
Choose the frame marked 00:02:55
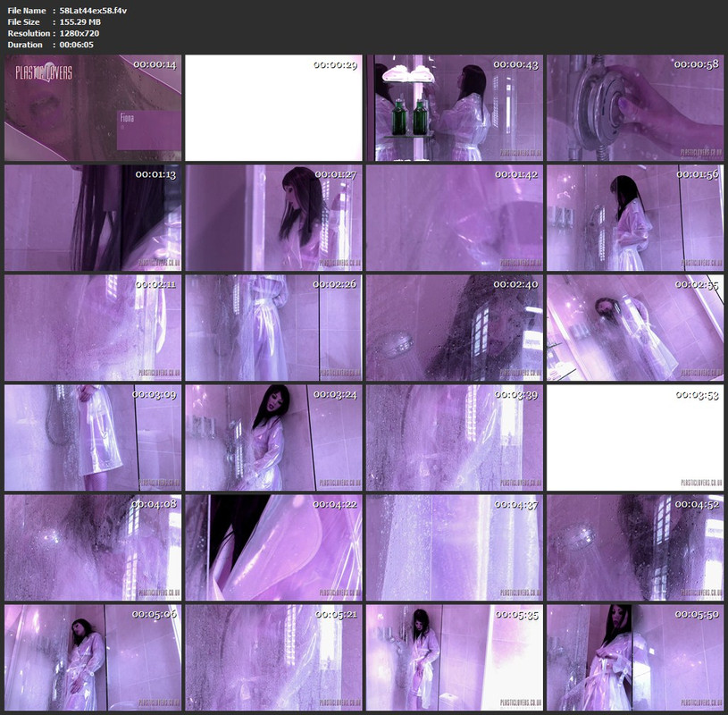pos(635,327)
